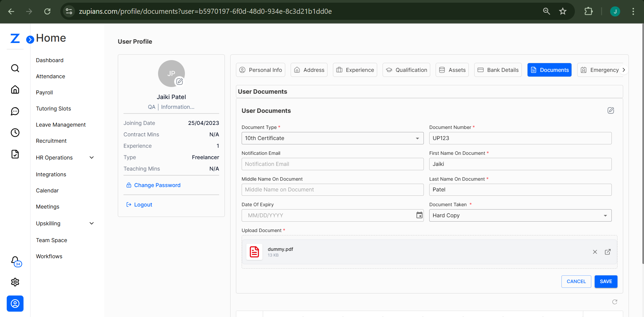Open the edit icon for User Documents

coord(610,110)
